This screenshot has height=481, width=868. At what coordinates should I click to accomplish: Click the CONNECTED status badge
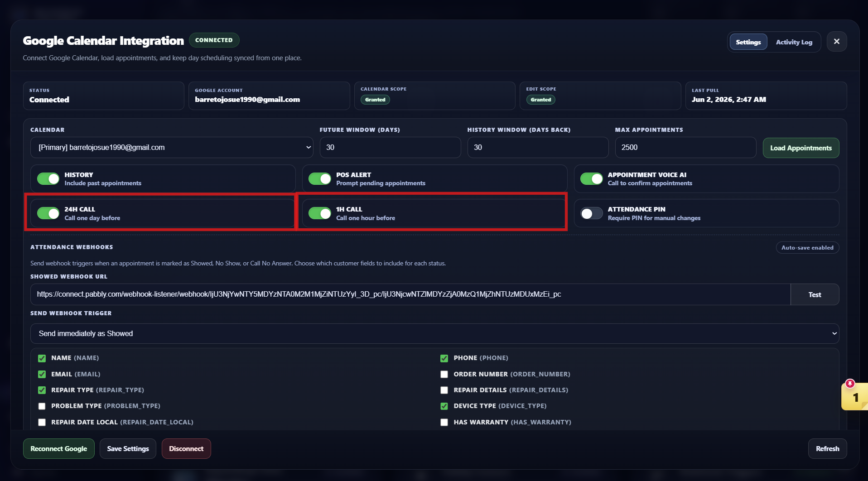click(x=214, y=40)
